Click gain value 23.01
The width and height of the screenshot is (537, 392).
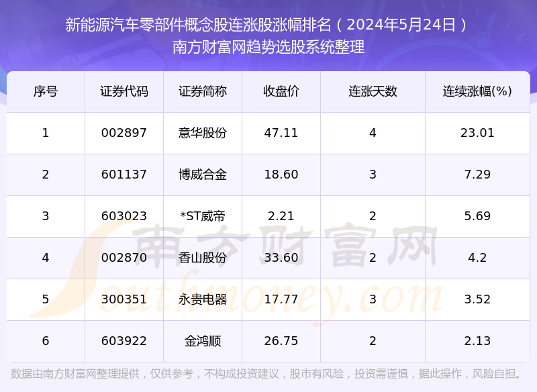477,133
